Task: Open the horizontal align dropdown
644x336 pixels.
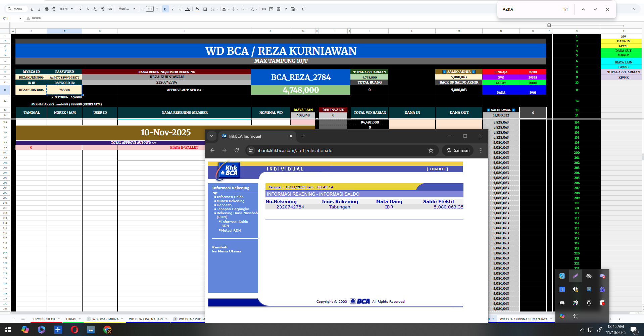Action: pos(226,9)
